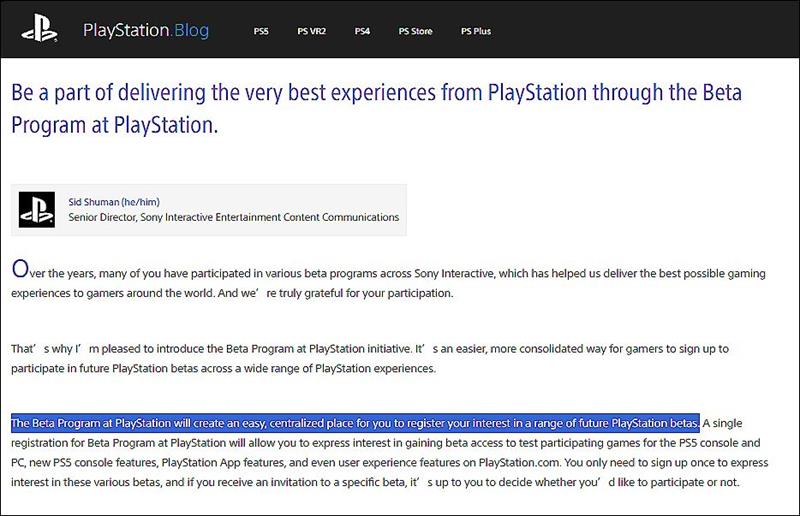Click the large drop cap letter O
The height and width of the screenshot is (516, 800).
click(20, 270)
